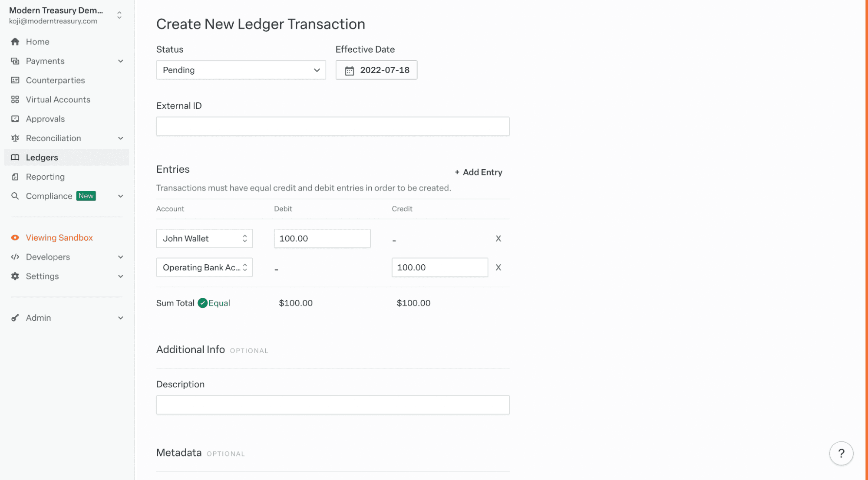
Task: Click the Counterparties sidebar icon
Action: [x=15, y=80]
